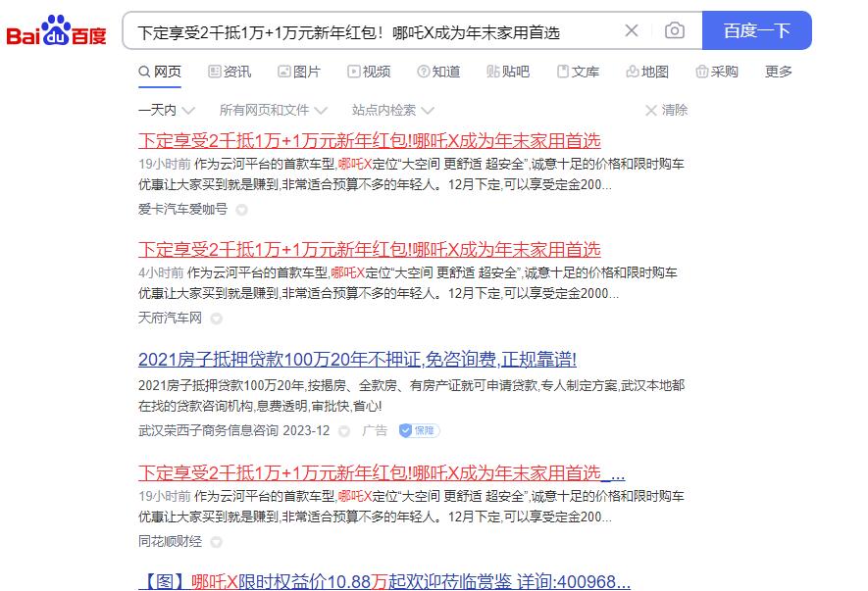The width and height of the screenshot is (868, 591).
Task: Click question icon beside 知道
Action: point(424,72)
